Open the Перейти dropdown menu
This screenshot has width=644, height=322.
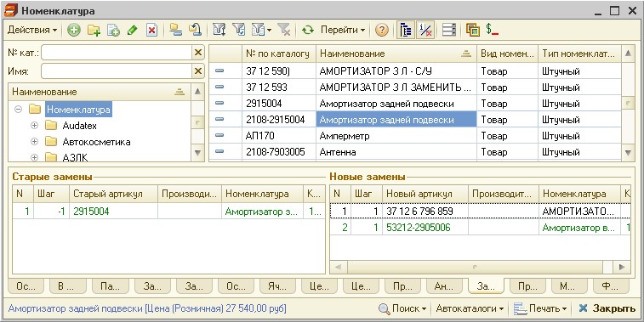point(343,30)
